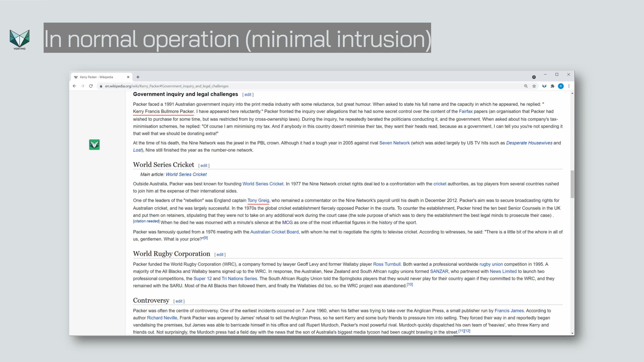Edit the World Series Cricket section

coord(204,165)
